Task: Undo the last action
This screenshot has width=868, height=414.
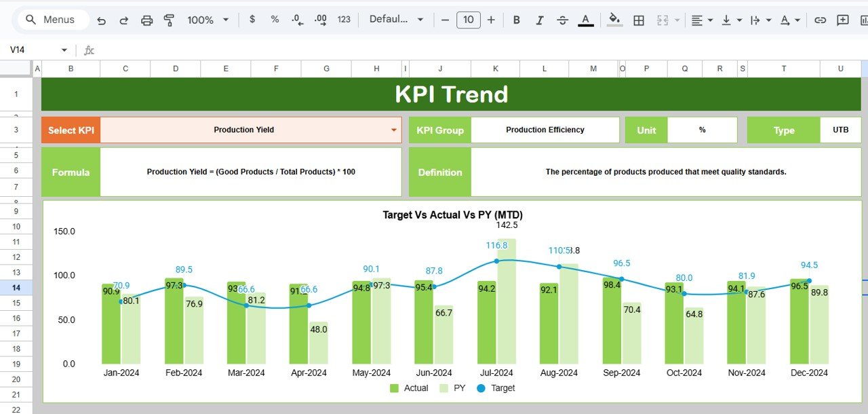Action: (x=100, y=20)
